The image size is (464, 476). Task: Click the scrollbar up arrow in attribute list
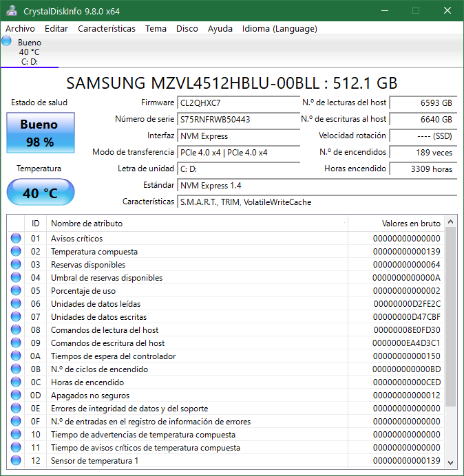(x=451, y=222)
